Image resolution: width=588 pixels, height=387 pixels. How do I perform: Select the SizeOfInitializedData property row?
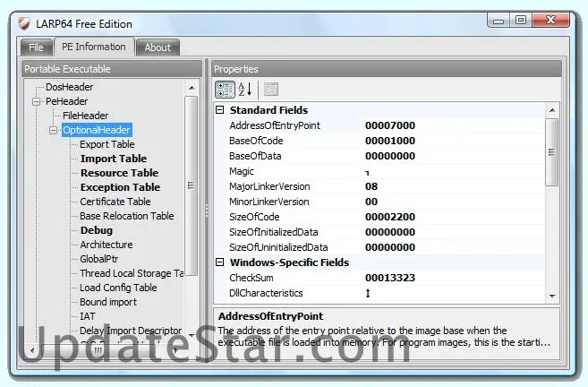379,232
